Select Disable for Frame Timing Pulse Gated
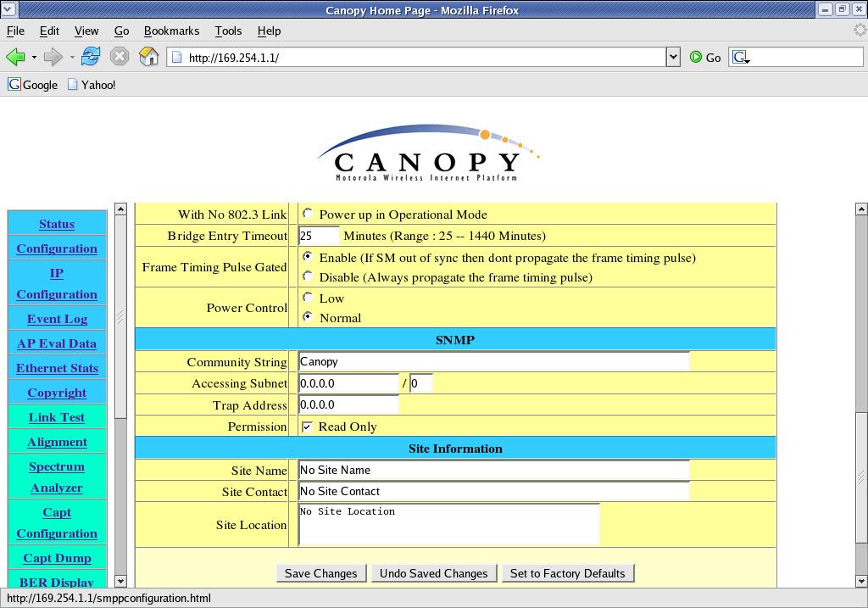 click(308, 277)
